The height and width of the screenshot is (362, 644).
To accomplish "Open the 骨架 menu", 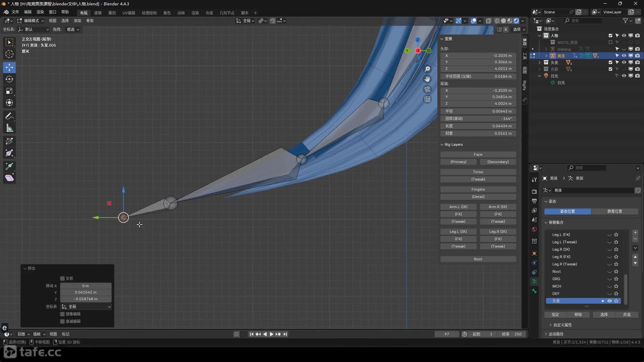I will pyautogui.click(x=90, y=21).
